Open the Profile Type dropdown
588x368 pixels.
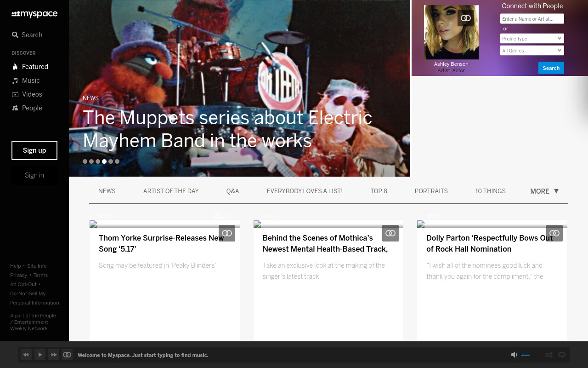532,39
